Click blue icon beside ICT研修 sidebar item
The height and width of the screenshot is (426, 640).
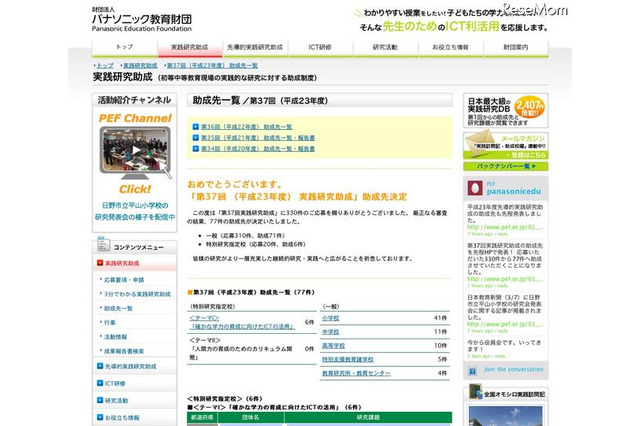[x=100, y=383]
